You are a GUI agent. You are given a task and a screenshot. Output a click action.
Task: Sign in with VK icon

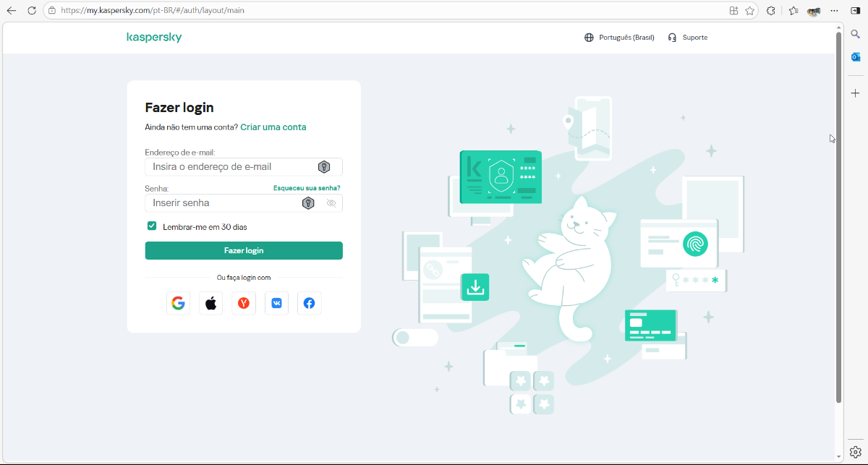(276, 303)
